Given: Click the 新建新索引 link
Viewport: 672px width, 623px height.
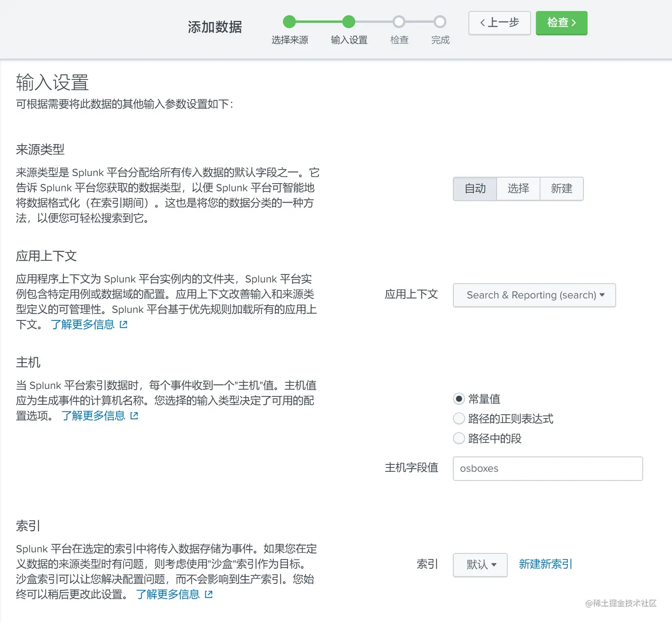Looking at the screenshot, I should coord(545,564).
